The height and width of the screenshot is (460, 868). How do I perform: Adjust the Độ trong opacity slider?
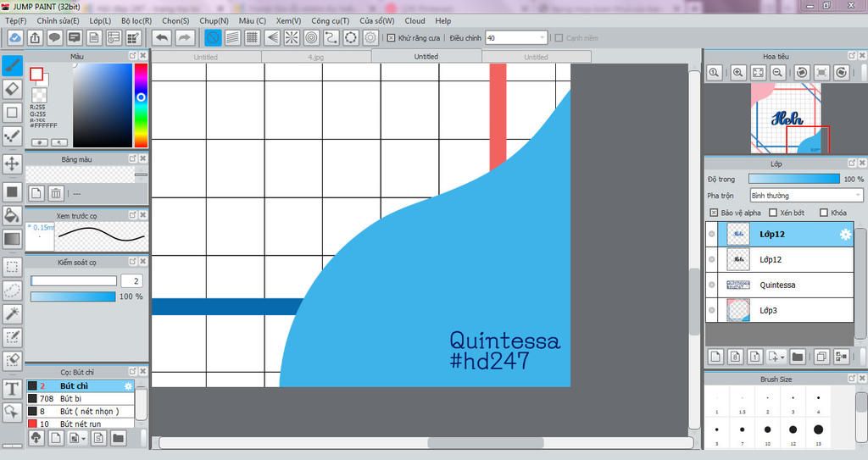point(793,179)
